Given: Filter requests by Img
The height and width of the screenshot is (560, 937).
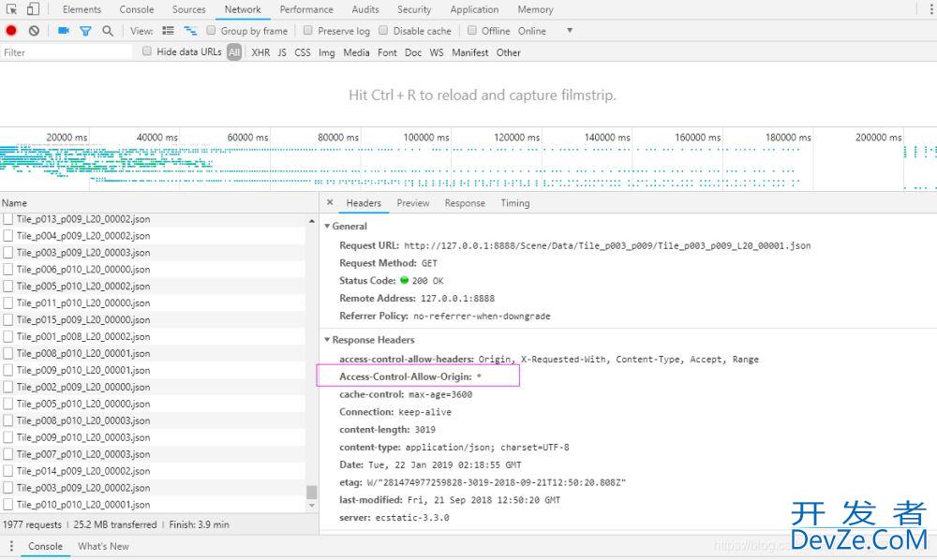Looking at the screenshot, I should click(327, 52).
